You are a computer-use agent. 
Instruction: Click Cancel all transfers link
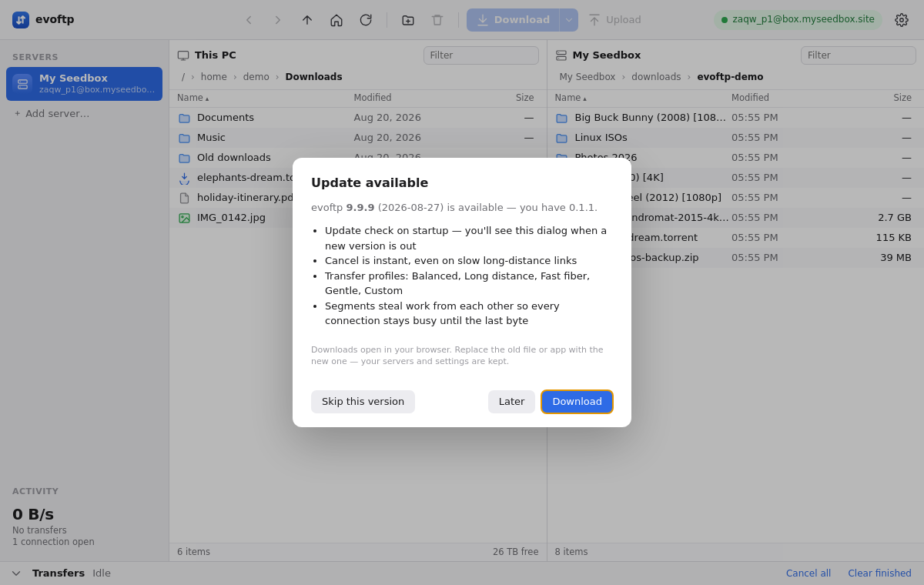click(808, 573)
